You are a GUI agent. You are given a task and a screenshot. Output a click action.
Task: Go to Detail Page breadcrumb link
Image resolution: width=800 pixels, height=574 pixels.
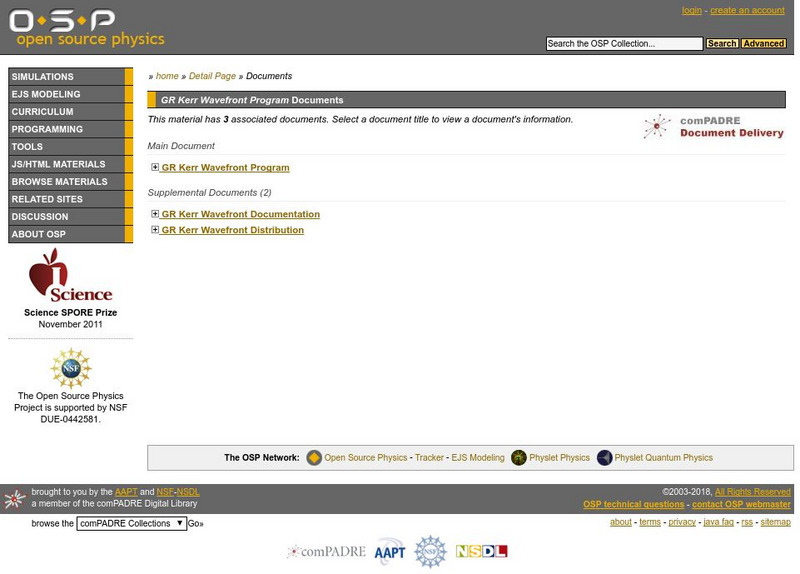click(x=212, y=76)
